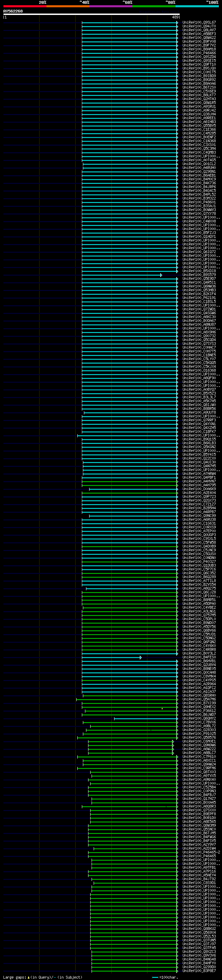Click the shortened alignment bar for UniRef100_B9S579
This screenshot has width=222, height=980.
coord(122,275)
